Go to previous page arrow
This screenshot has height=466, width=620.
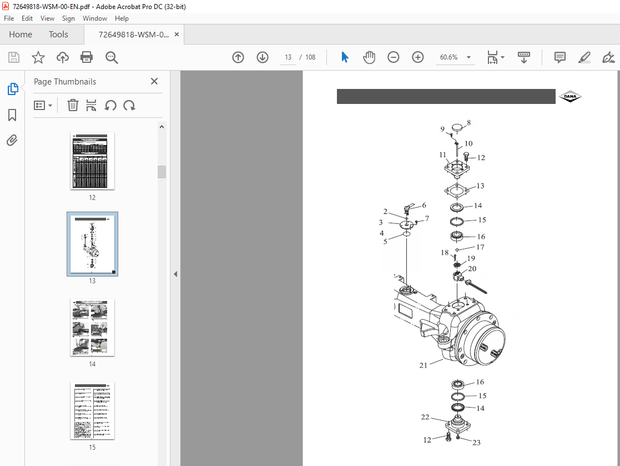tap(238, 57)
